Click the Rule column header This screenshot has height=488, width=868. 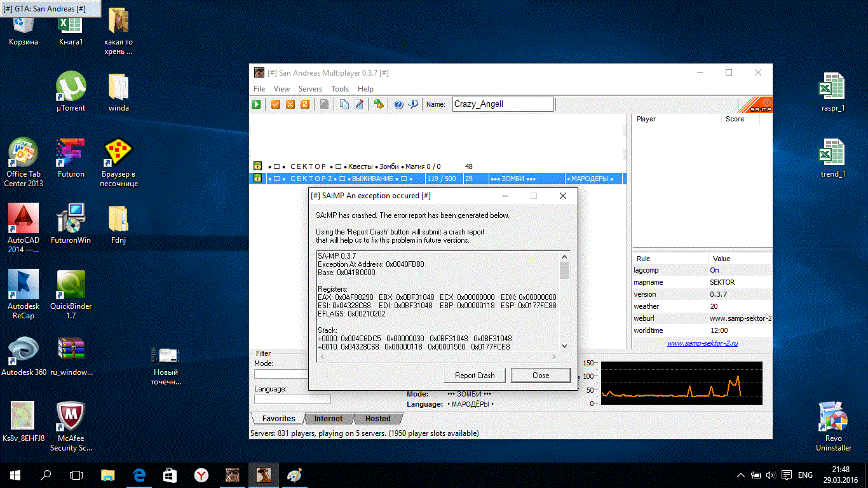click(x=670, y=259)
